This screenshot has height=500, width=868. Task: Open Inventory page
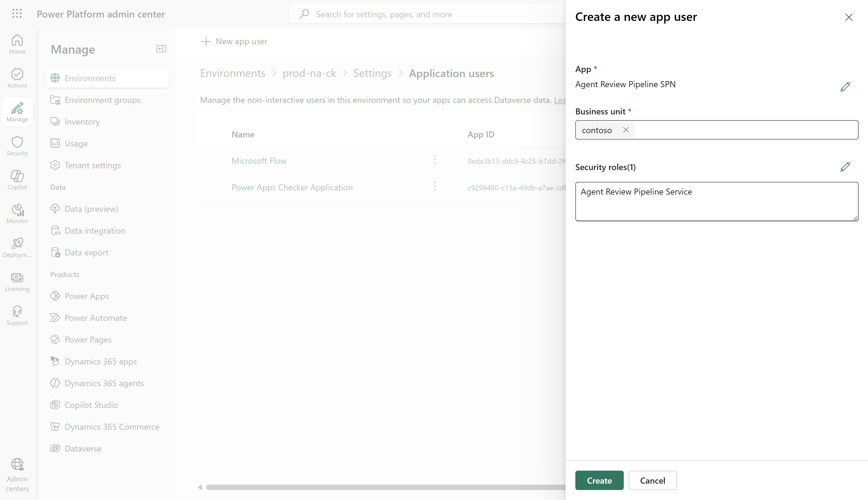pyautogui.click(x=107, y=122)
